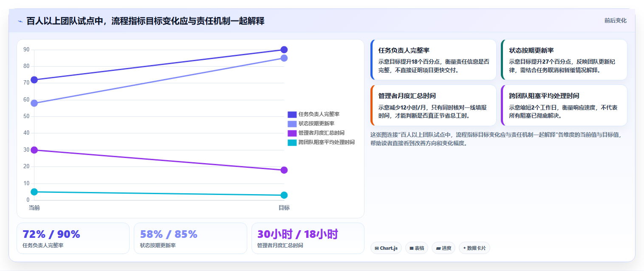The height and width of the screenshot is (271, 644).
Task: Open the 状态按期更新率 info card
Action: (x=564, y=60)
